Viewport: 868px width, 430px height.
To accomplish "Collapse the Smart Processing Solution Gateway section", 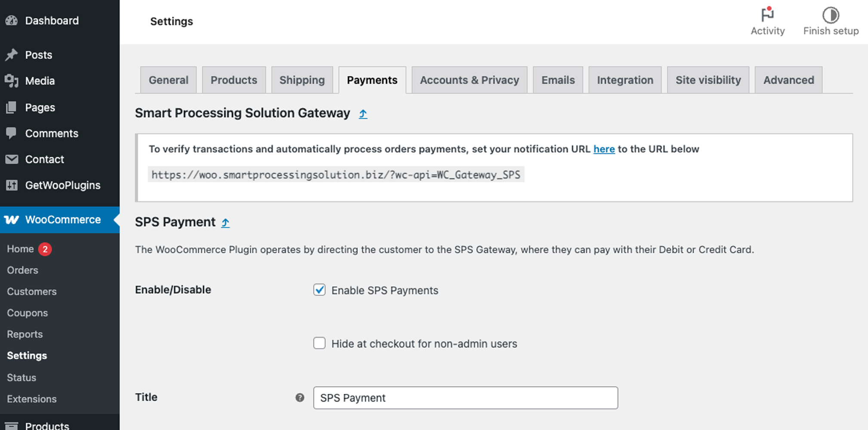I will click(363, 114).
